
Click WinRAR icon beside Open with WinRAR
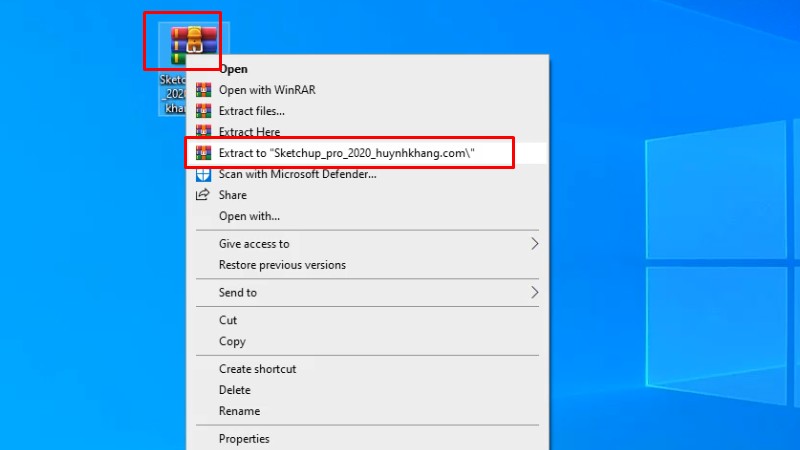click(203, 90)
